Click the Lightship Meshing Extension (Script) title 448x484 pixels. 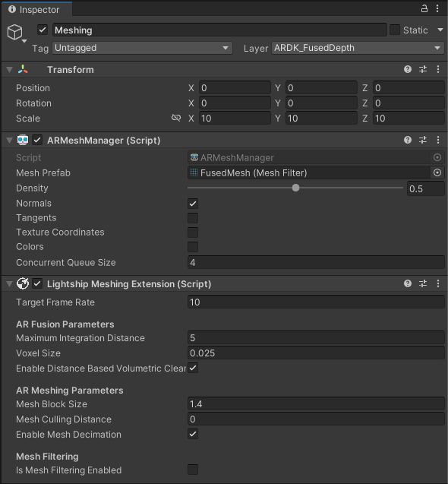(129, 283)
